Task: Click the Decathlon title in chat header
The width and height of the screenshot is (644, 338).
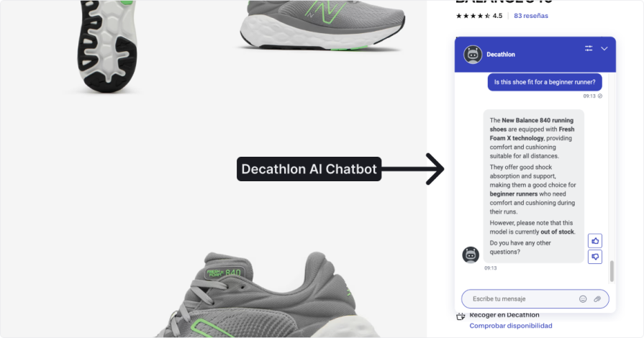Action: click(x=501, y=54)
